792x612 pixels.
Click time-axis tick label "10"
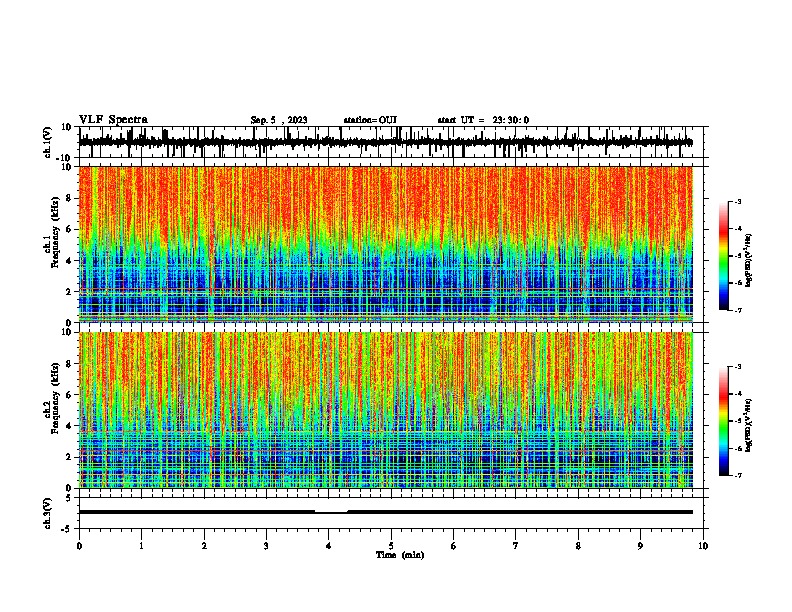[703, 546]
